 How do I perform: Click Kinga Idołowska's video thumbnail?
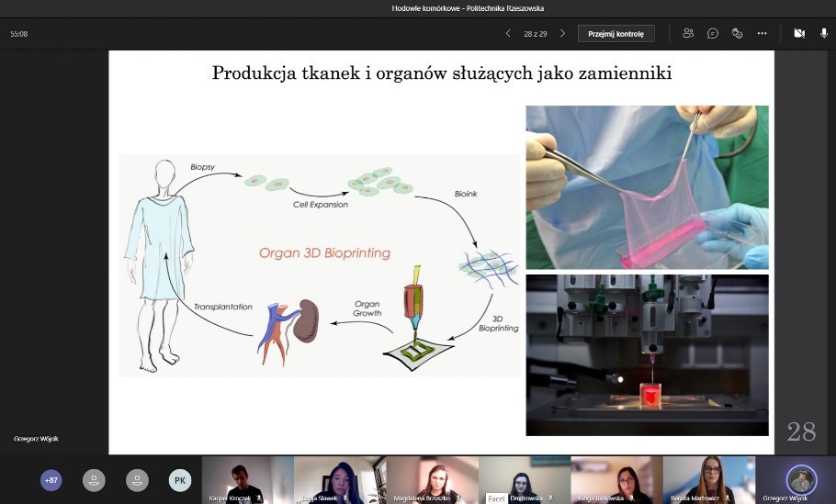pyautogui.click(x=616, y=479)
